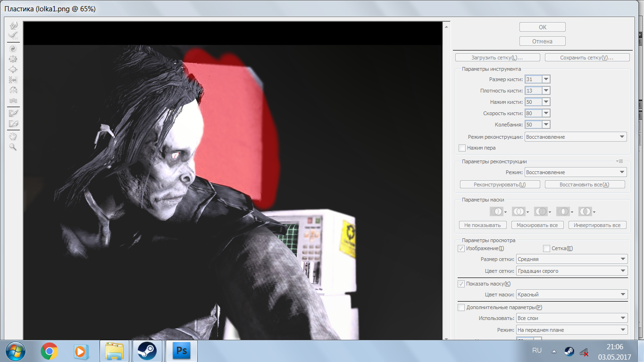Launch Google Chrome from the taskbar
644x362 pixels.
coord(49,351)
